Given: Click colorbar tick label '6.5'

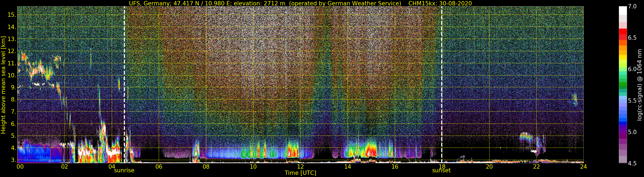Looking at the screenshot, I should click(632, 38).
